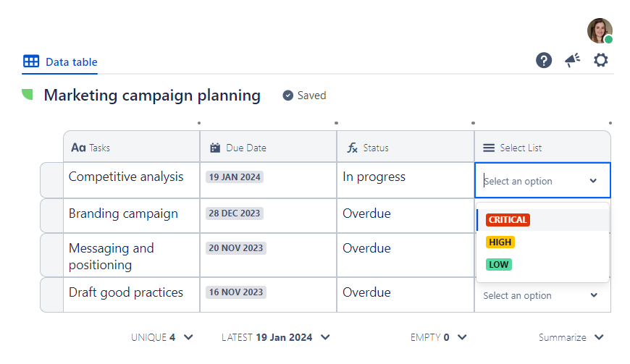
Task: Click the 19 JAN 2024 date chip
Action: tap(235, 177)
